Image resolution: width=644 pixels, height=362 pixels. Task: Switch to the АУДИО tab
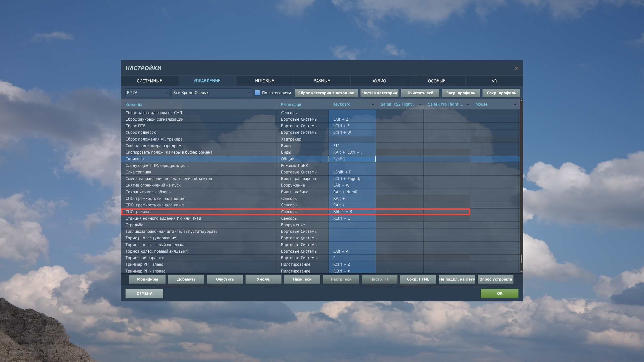(x=379, y=81)
